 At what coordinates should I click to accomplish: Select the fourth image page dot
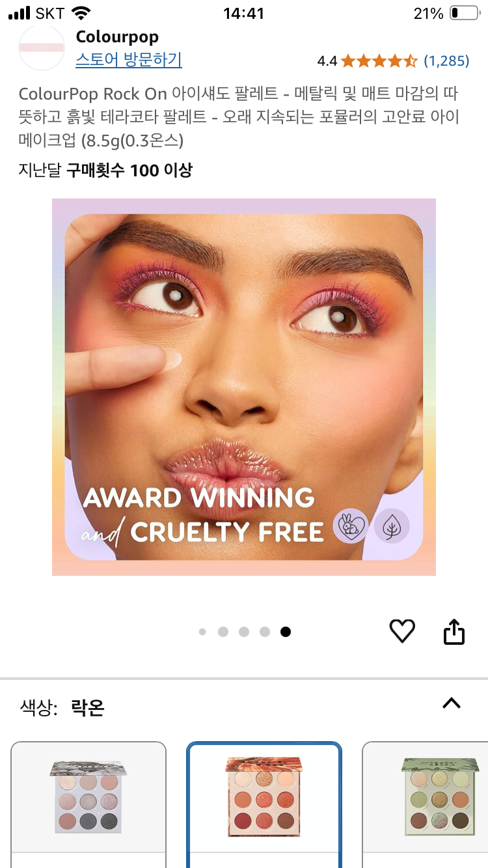(265, 632)
